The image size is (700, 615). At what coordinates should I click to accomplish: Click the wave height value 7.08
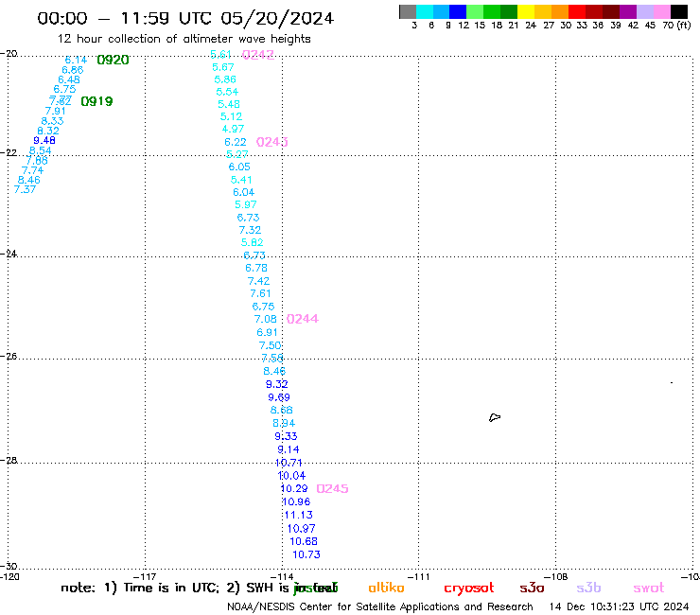click(x=265, y=319)
